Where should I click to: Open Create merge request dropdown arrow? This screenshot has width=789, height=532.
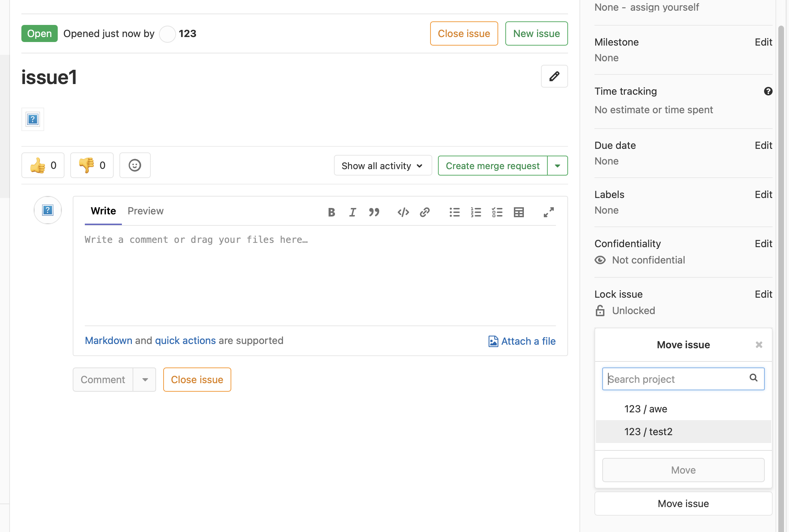pos(558,166)
